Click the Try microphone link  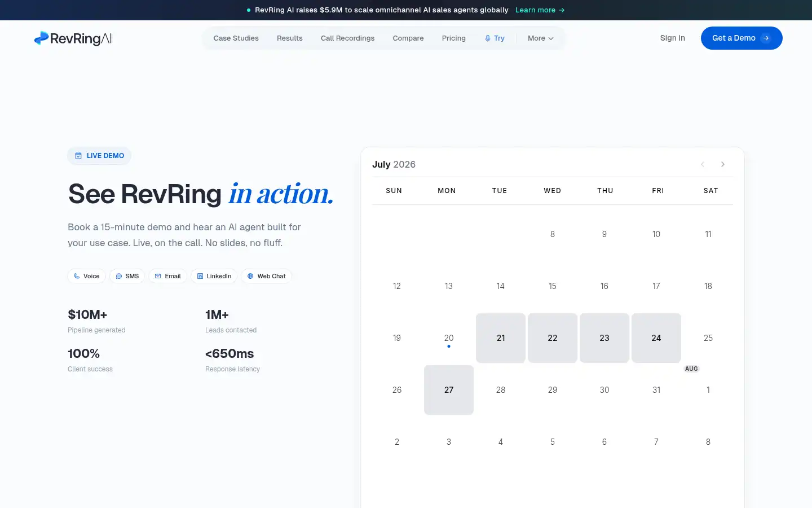click(495, 38)
